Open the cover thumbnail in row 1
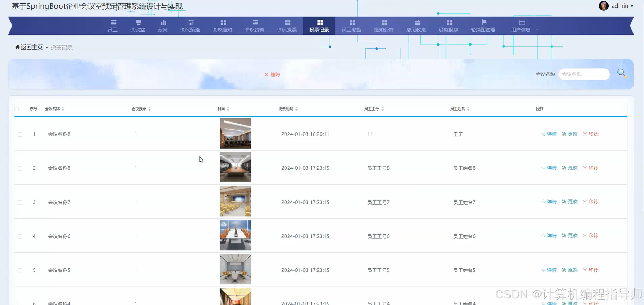644x305 pixels. (236, 133)
